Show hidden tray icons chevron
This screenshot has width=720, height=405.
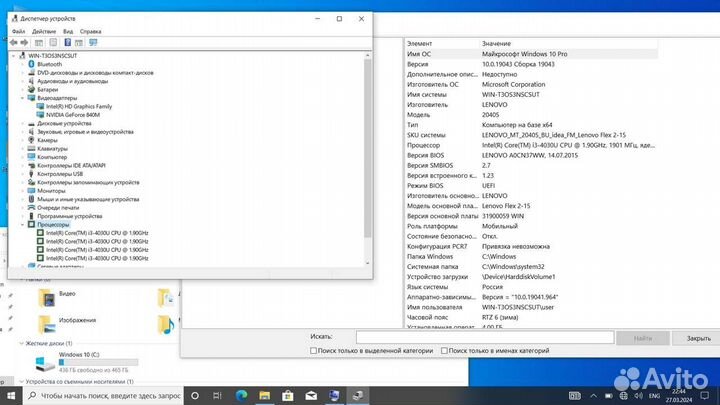pyautogui.click(x=594, y=395)
